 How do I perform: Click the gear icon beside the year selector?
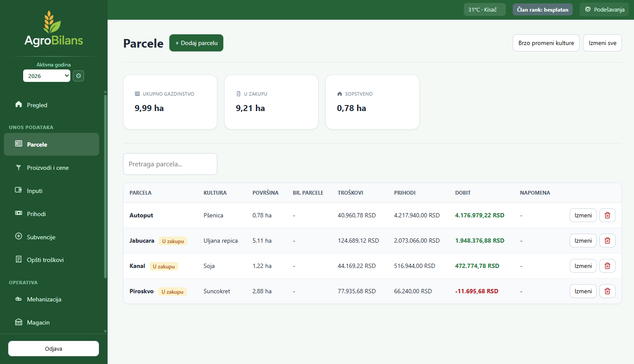coord(78,76)
